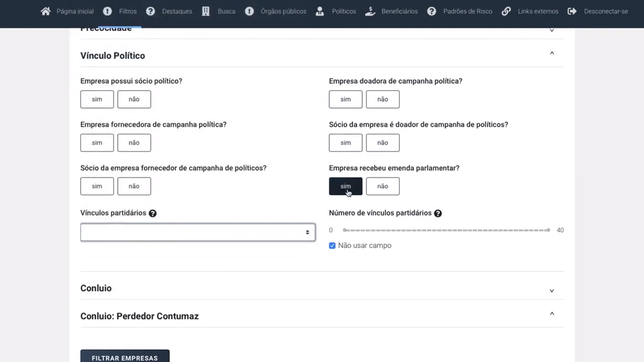The width and height of the screenshot is (644, 362).
Task: Open the Filtros menu item
Action: point(127,11)
